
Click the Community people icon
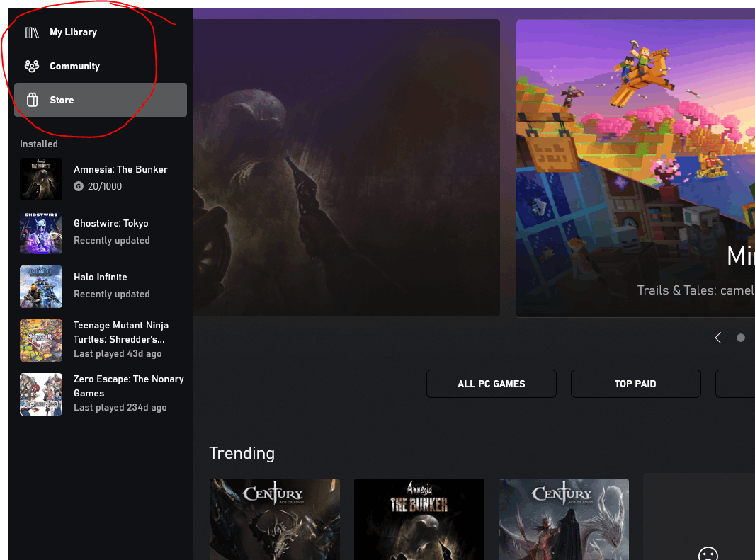[32, 66]
